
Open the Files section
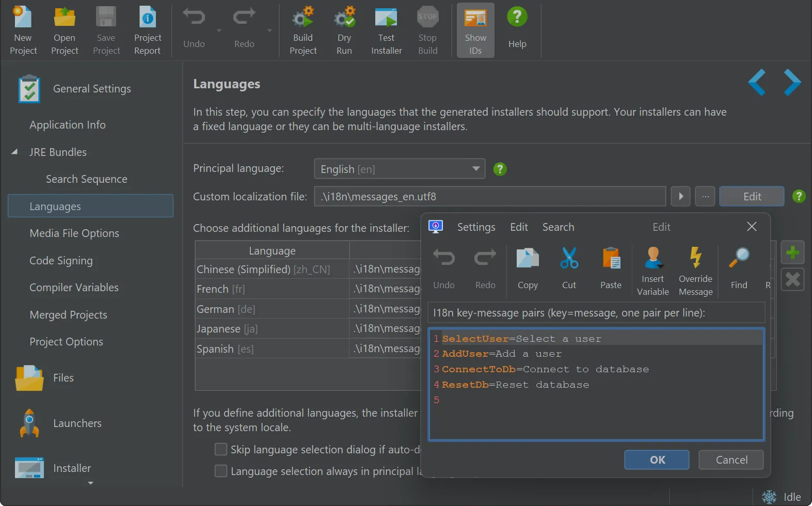63,378
